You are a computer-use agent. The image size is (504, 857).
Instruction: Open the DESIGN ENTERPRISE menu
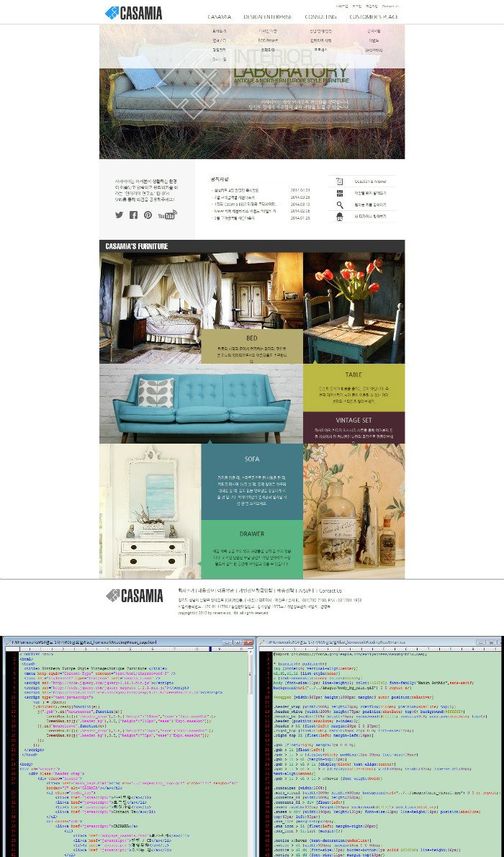(x=268, y=16)
